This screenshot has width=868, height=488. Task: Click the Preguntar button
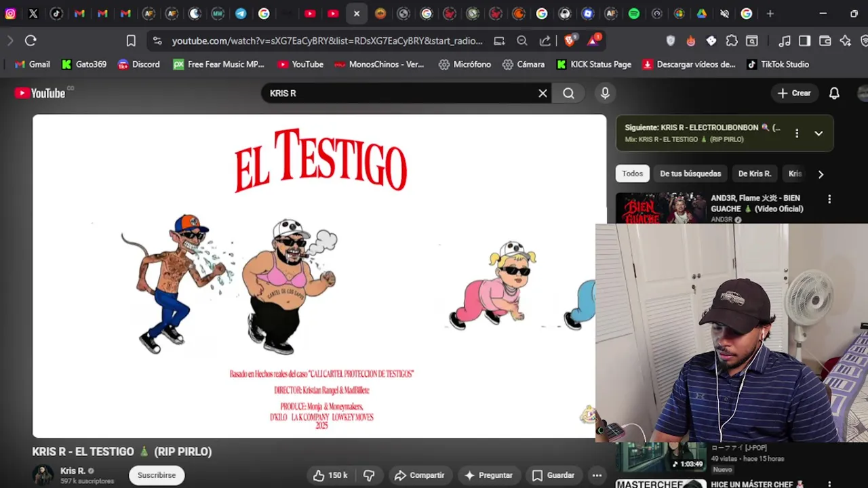point(488,475)
